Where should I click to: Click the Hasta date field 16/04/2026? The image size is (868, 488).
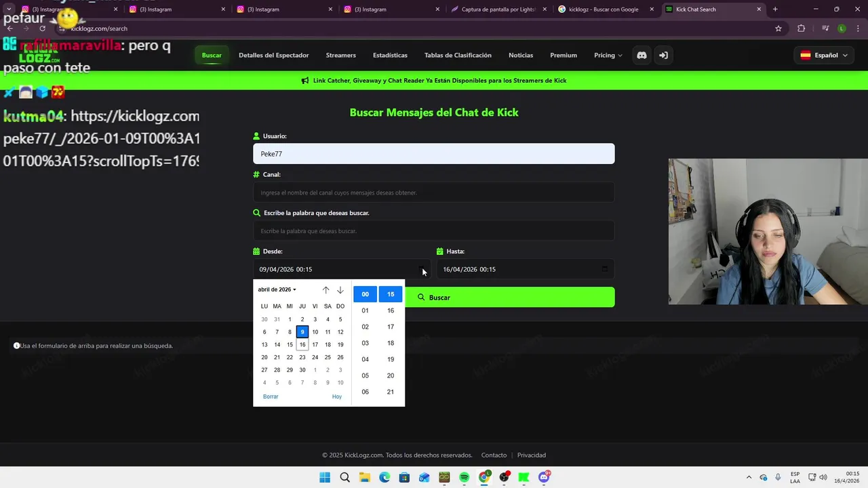tap(526, 269)
